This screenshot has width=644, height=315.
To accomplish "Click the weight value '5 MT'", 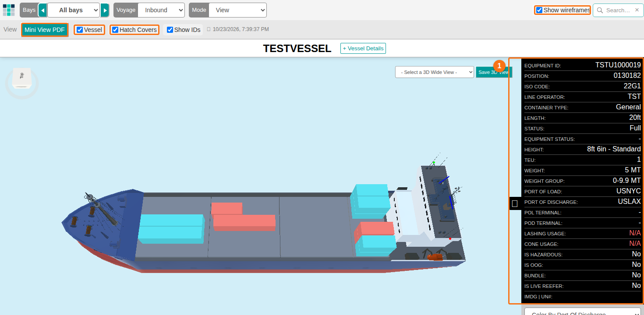I will (x=633, y=170).
